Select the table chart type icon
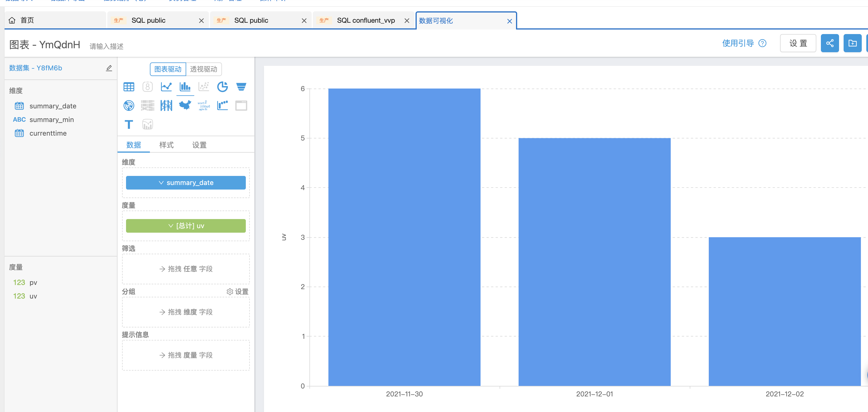This screenshot has width=868, height=412. click(129, 87)
